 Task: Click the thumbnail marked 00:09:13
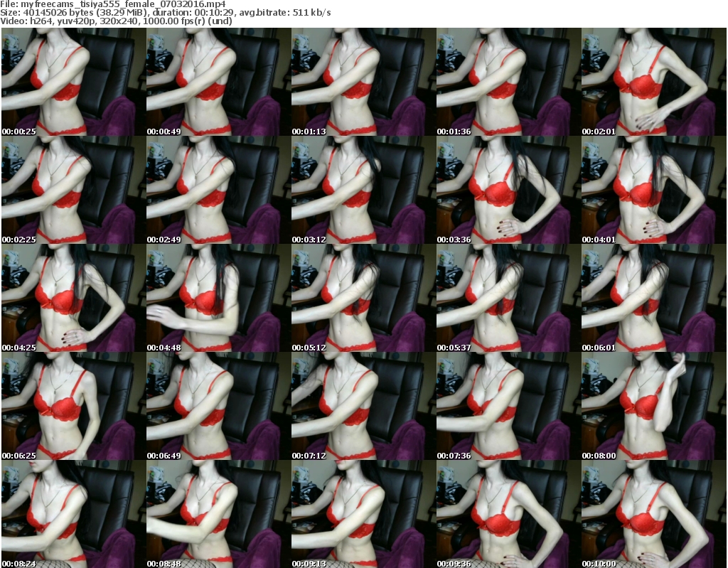coord(363,514)
